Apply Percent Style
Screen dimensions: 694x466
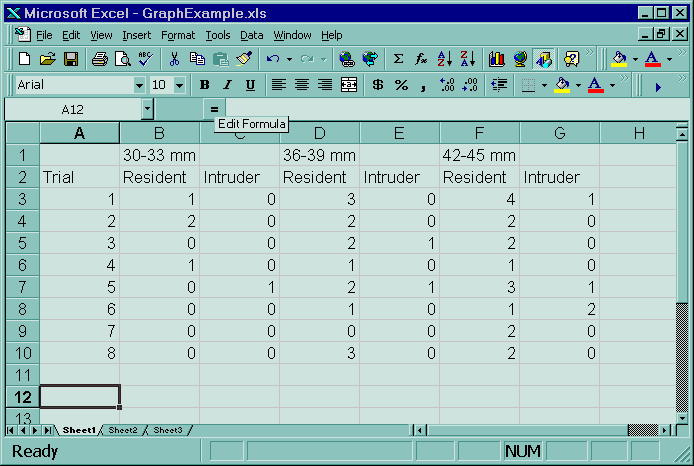(x=401, y=85)
